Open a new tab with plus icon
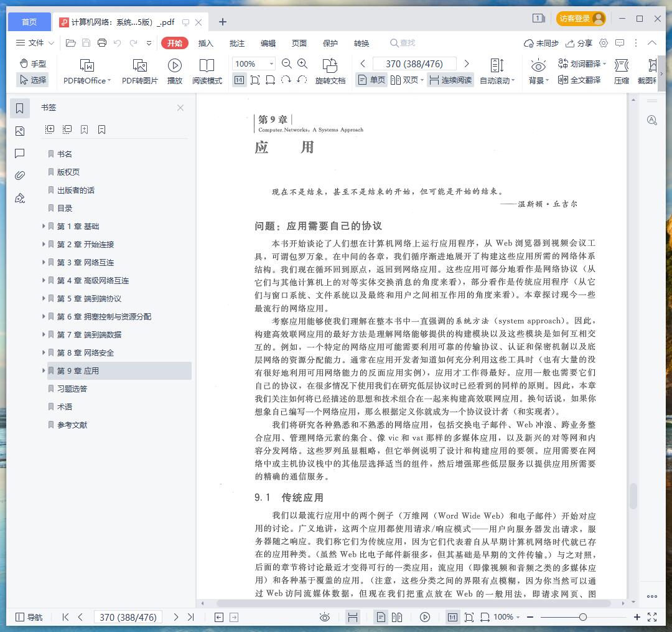 (x=222, y=22)
